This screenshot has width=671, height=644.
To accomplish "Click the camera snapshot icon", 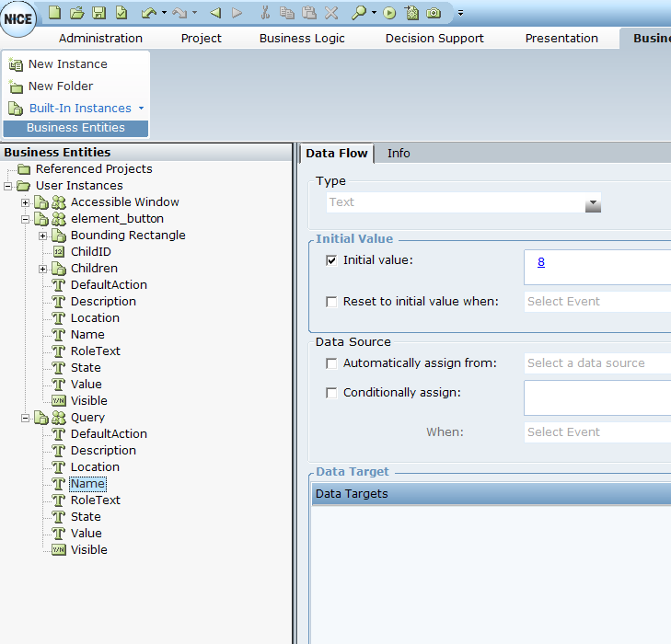I will 434,13.
